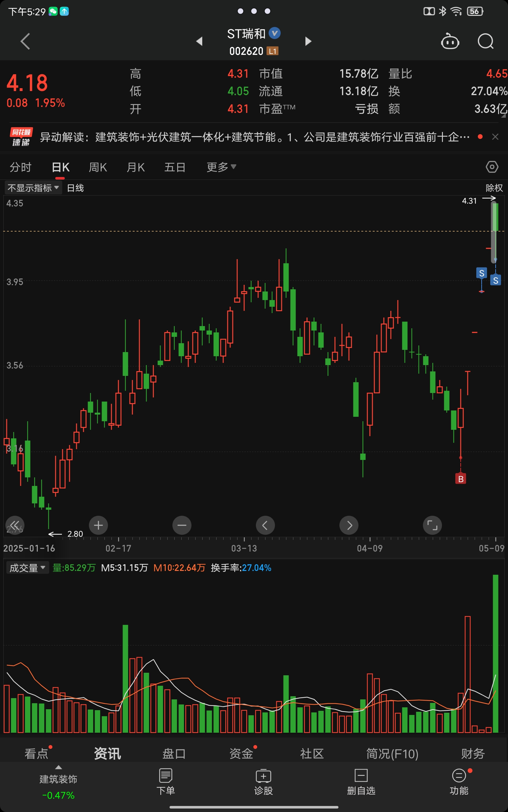Read the 异动解读 headline about 建筑装饰

[x=255, y=137]
